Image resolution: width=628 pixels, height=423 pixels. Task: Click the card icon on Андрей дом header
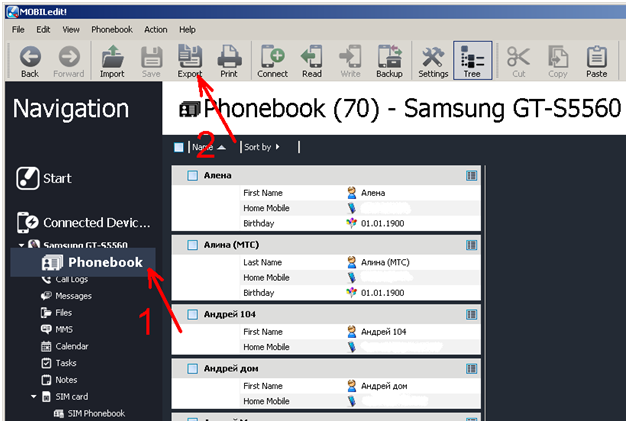tap(471, 369)
